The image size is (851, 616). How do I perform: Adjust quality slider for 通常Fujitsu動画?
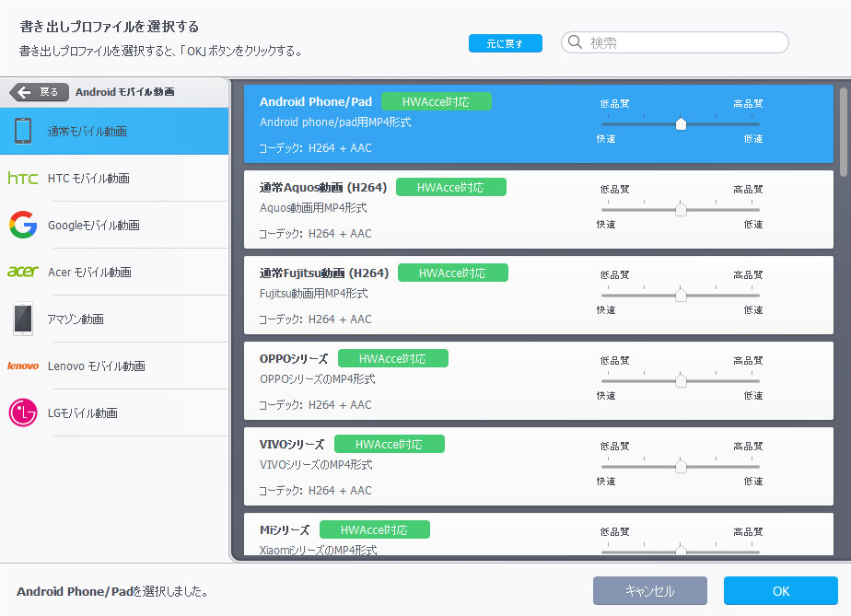[x=681, y=296]
